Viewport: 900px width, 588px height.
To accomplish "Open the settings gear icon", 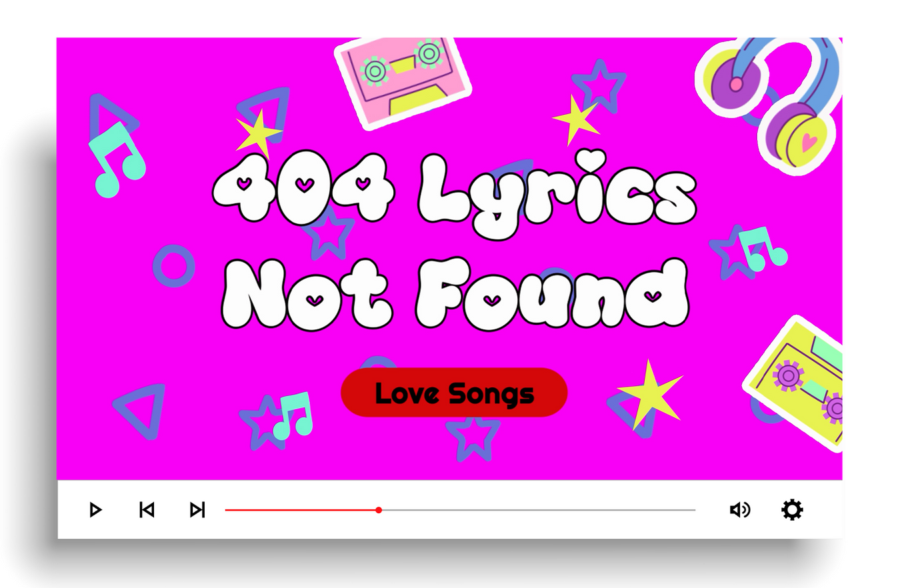I will [792, 510].
